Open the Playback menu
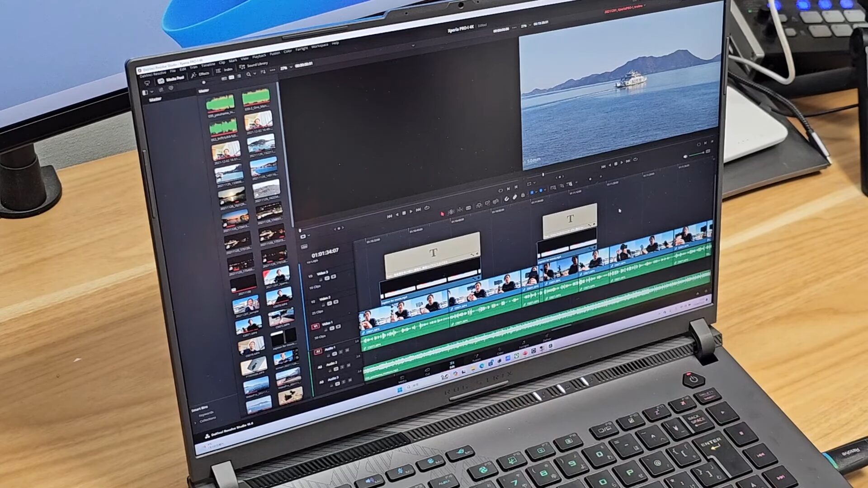Screen dimensions: 868x488 pos(259,56)
